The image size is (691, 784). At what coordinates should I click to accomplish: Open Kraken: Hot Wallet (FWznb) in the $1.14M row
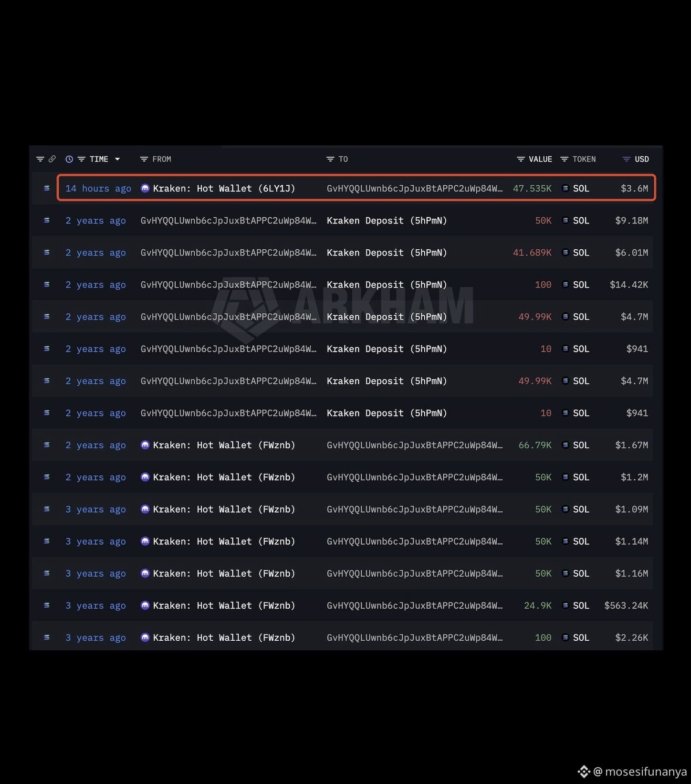224,541
